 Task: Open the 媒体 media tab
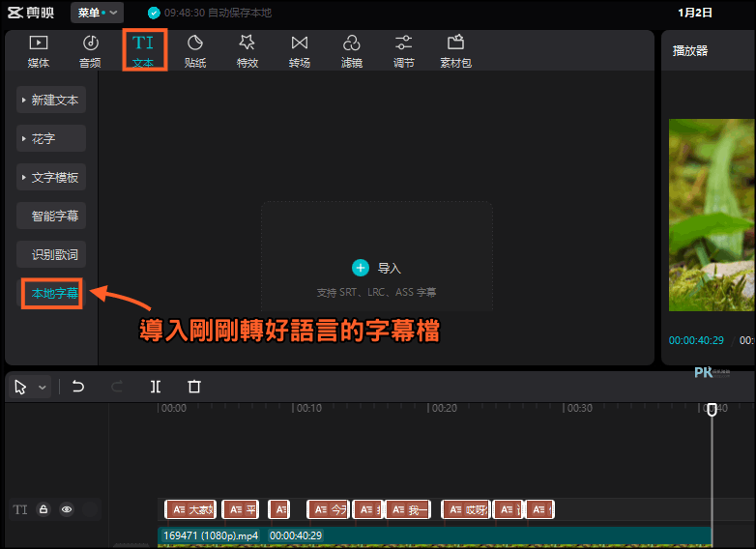click(38, 51)
